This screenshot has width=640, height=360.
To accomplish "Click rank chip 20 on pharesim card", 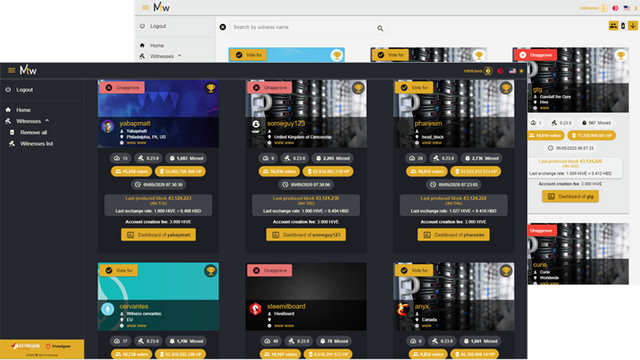I will [416, 158].
